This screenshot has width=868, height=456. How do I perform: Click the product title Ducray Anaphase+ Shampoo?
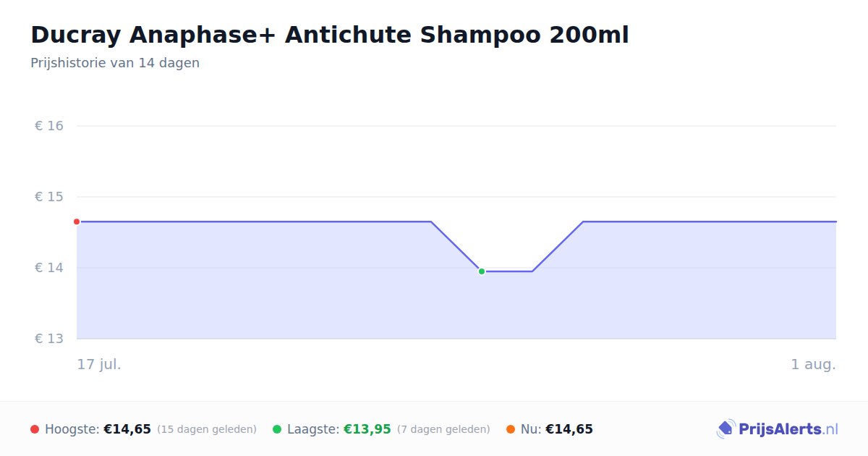point(330,35)
